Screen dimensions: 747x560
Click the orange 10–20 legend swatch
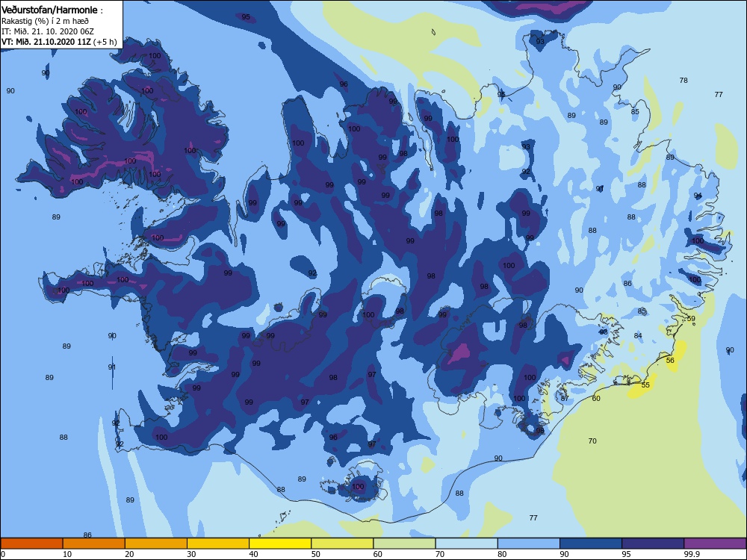pyautogui.click(x=94, y=544)
